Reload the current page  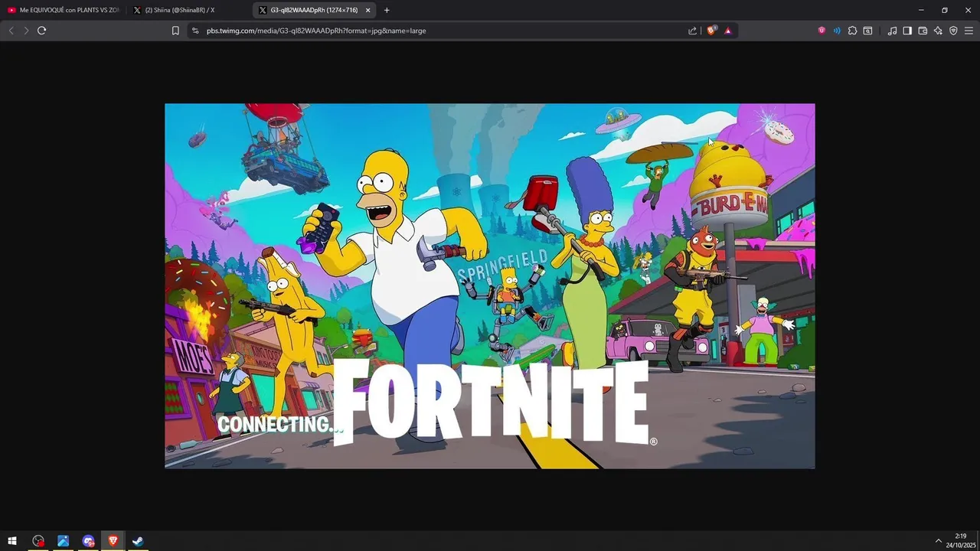pos(41,31)
